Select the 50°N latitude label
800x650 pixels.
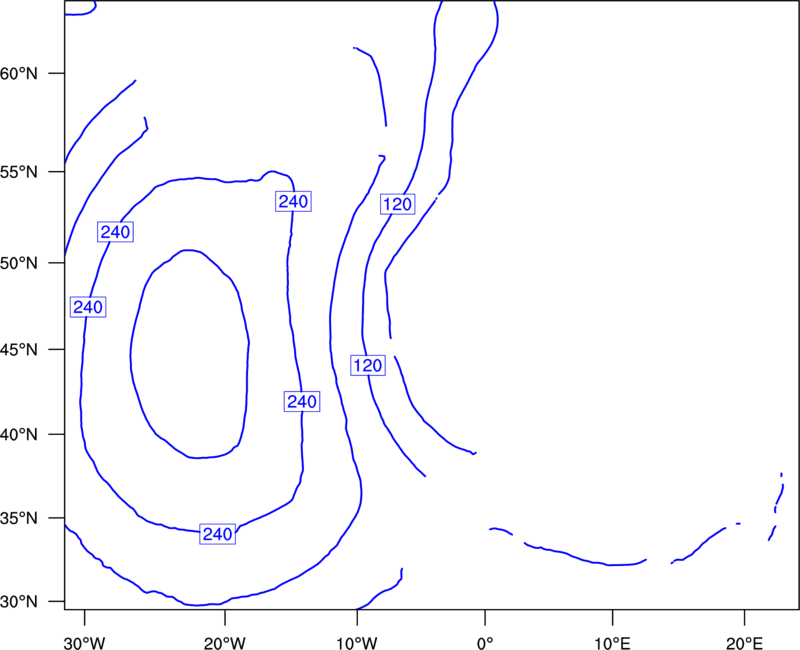tap(19, 263)
